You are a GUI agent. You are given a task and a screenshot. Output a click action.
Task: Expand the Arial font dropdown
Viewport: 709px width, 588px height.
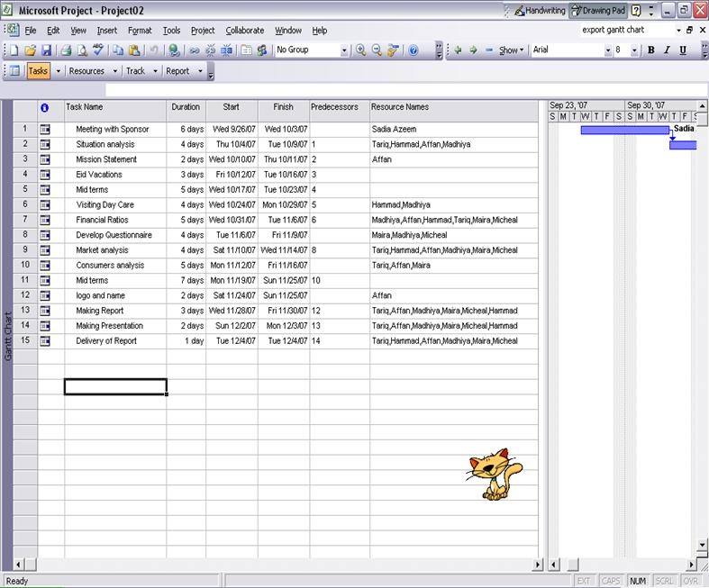click(607, 50)
